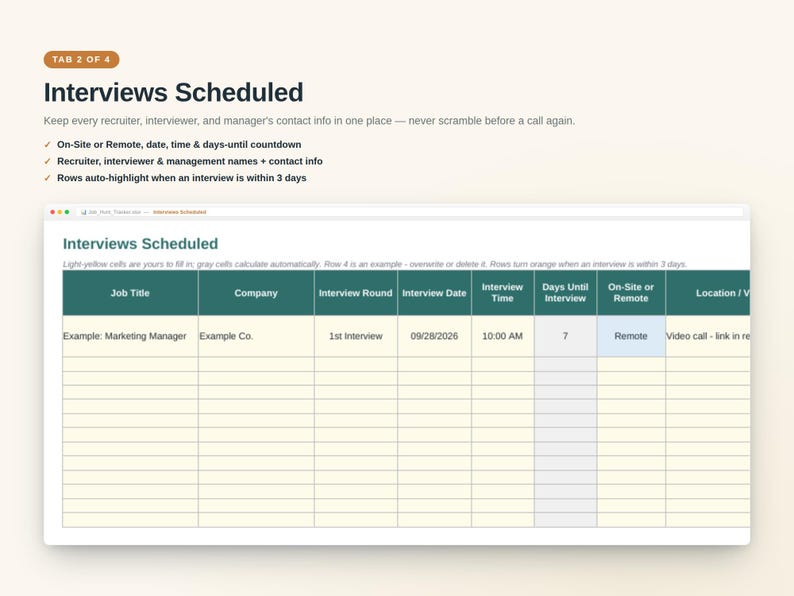Click the 'Video call - link in' location cell
This screenshot has width=794, height=596.
click(x=708, y=336)
